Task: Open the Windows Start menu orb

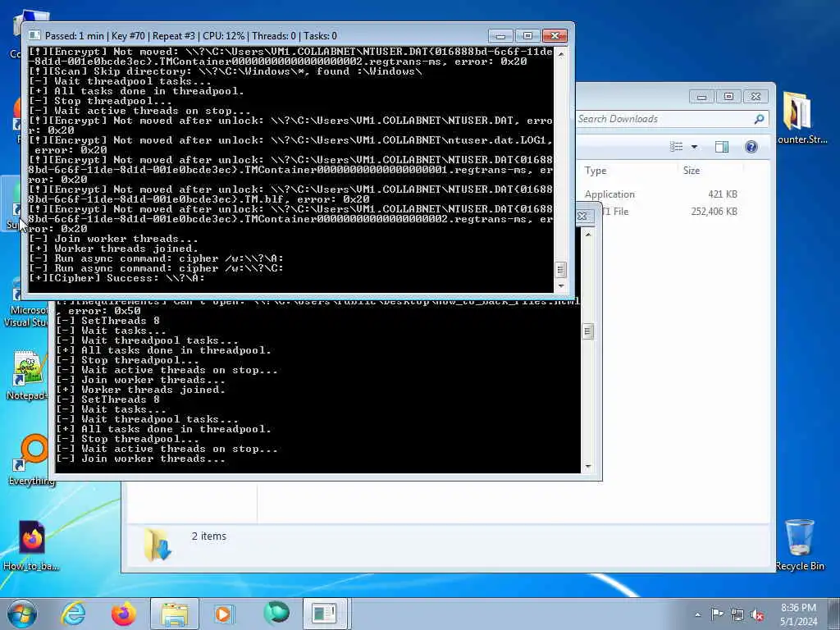Action: [x=22, y=614]
